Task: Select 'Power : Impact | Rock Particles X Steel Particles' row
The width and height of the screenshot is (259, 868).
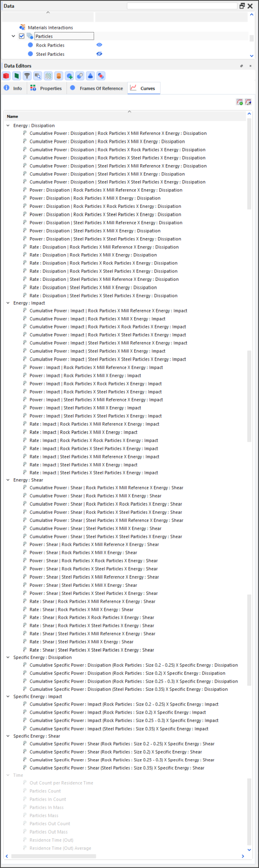Action: pos(96,392)
